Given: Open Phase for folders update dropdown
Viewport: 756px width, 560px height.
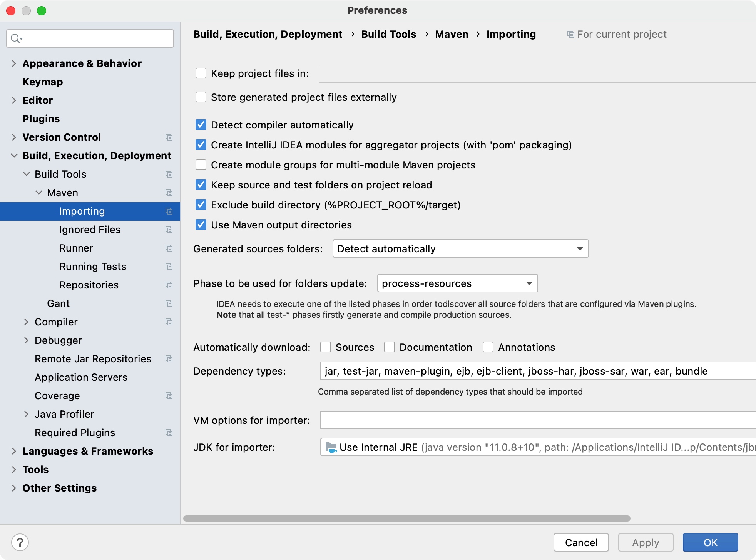Looking at the screenshot, I should coord(457,283).
